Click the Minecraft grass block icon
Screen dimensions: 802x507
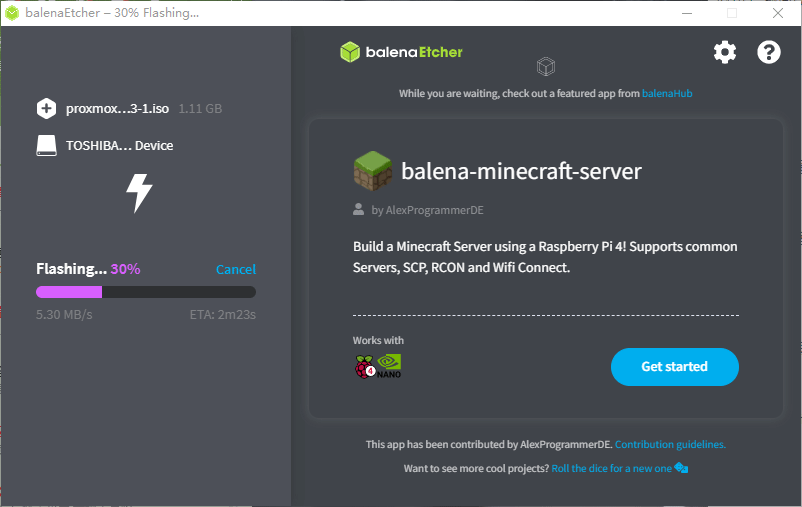pyautogui.click(x=373, y=171)
